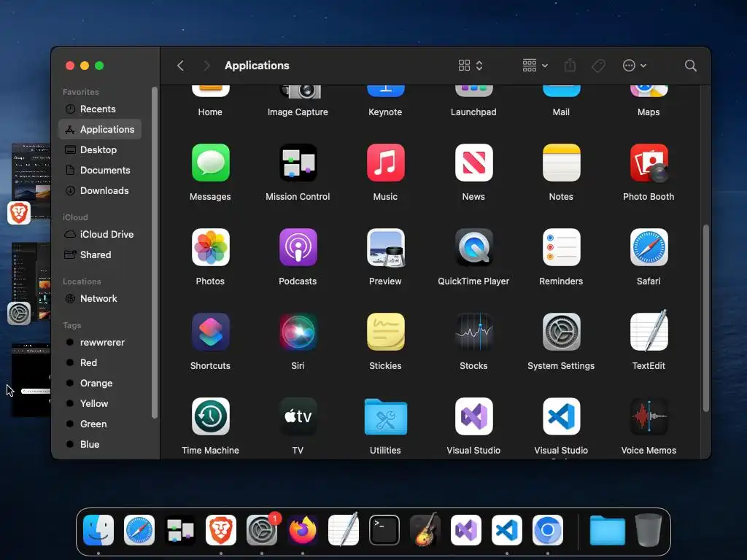
Task: Select the Brave window thumbnail in Stage Manager
Action: (x=31, y=181)
